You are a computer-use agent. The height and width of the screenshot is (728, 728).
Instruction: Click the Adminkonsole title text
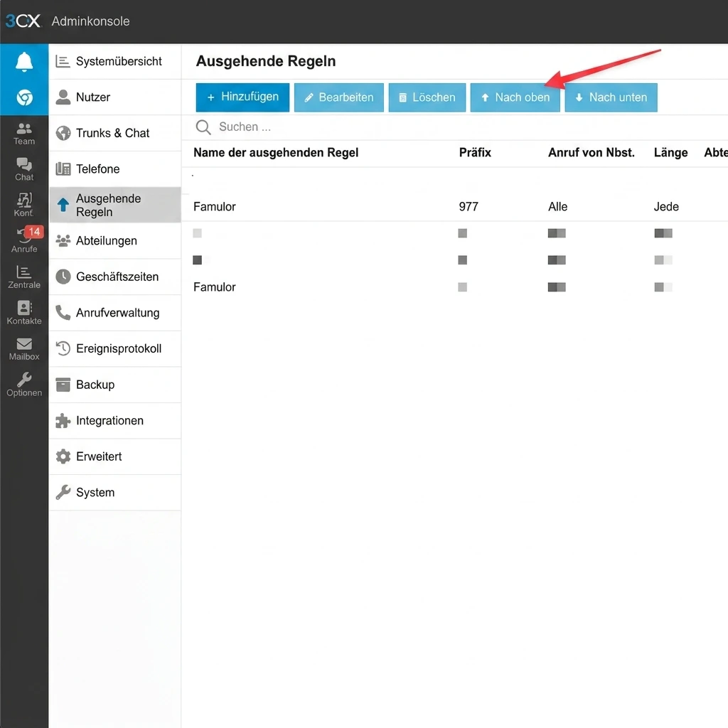click(90, 21)
